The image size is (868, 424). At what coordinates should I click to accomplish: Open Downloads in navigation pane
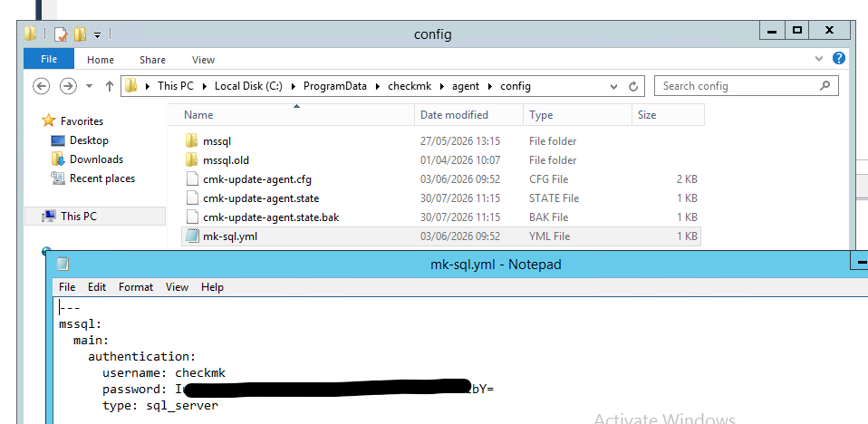pyautogui.click(x=96, y=159)
